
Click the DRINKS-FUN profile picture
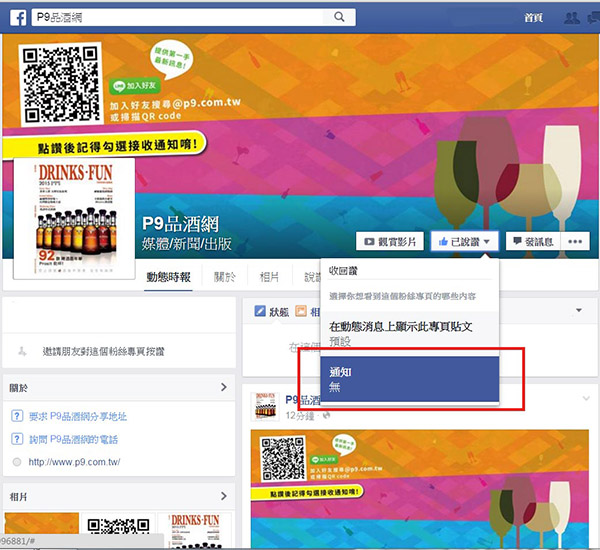coord(74,219)
